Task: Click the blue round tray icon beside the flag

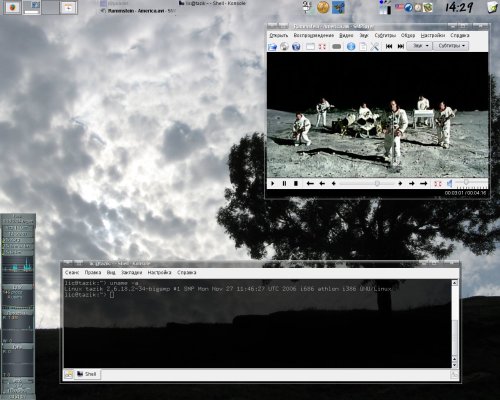Action: point(408,7)
